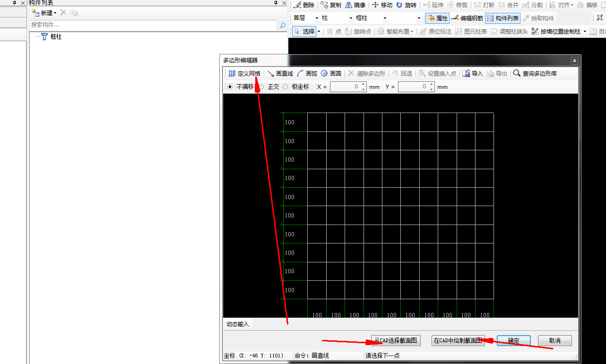The height and width of the screenshot is (364, 606).
Task: Click the 偏移 offset tool
Action: point(588,5)
